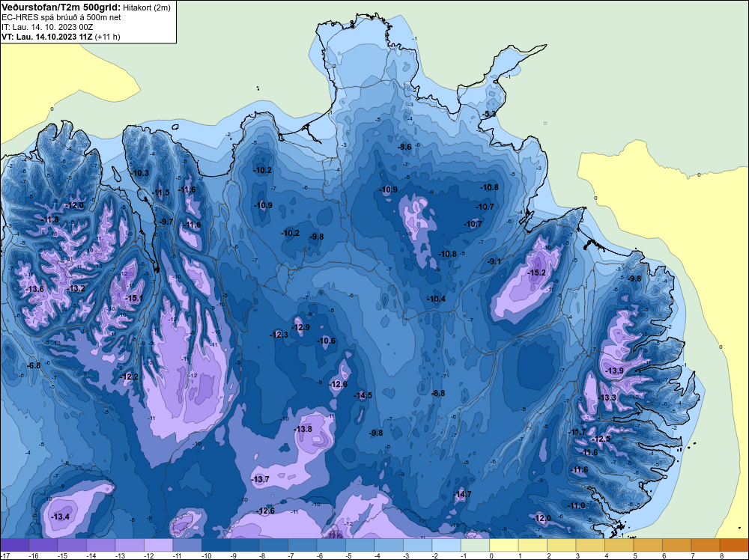Click the -10.4 temperature value
Image resolution: width=749 pixels, height=560 pixels.
point(436,299)
